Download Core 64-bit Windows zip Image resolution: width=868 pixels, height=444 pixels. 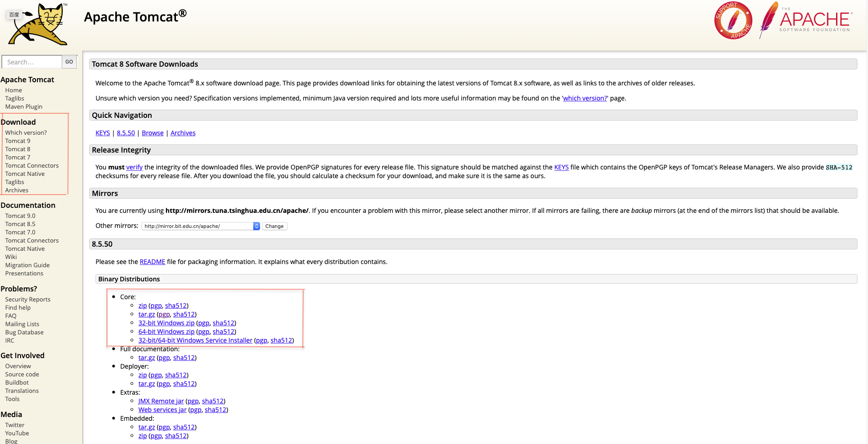pyautogui.click(x=166, y=332)
